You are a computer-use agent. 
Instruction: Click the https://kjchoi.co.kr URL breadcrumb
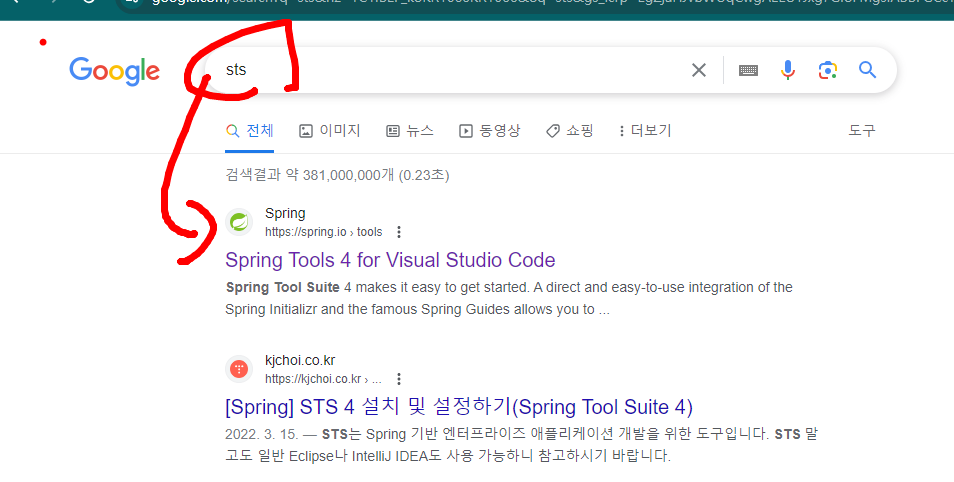point(323,379)
